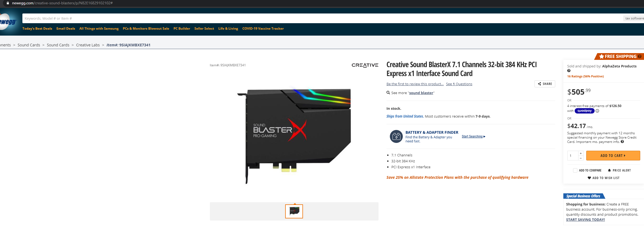Open Today's Best Deals menu item

37,29
